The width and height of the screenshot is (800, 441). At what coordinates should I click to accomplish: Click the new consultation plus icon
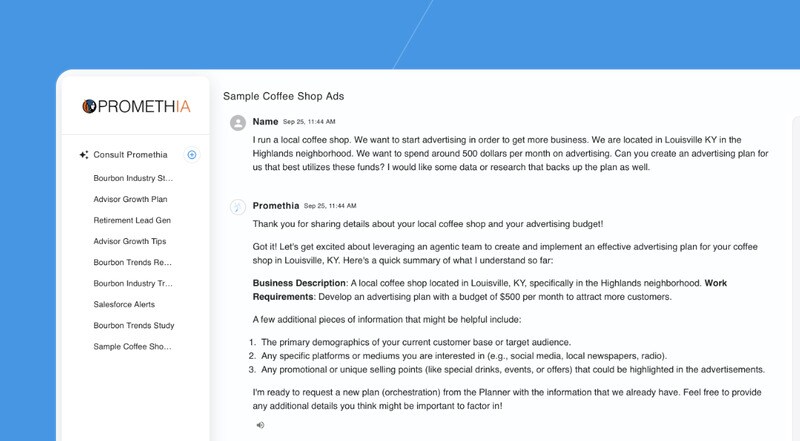(192, 155)
